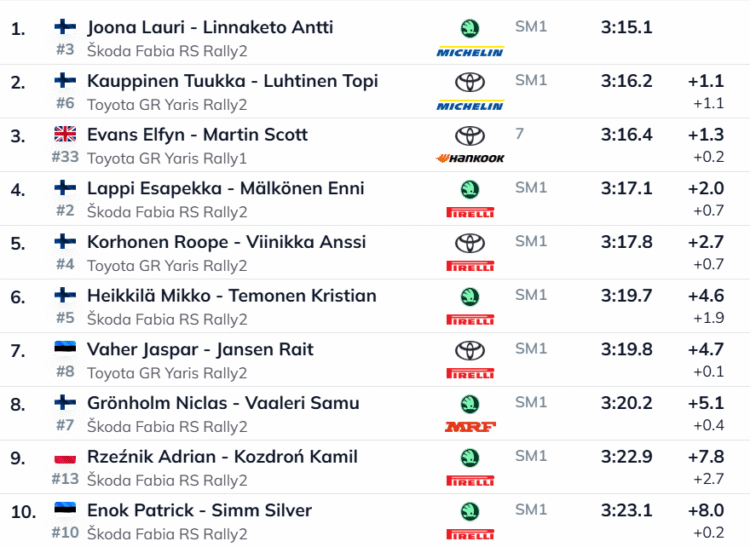Click Pirelli logo in Lappi Esapekka row
The image size is (750, 547).
coord(470,212)
